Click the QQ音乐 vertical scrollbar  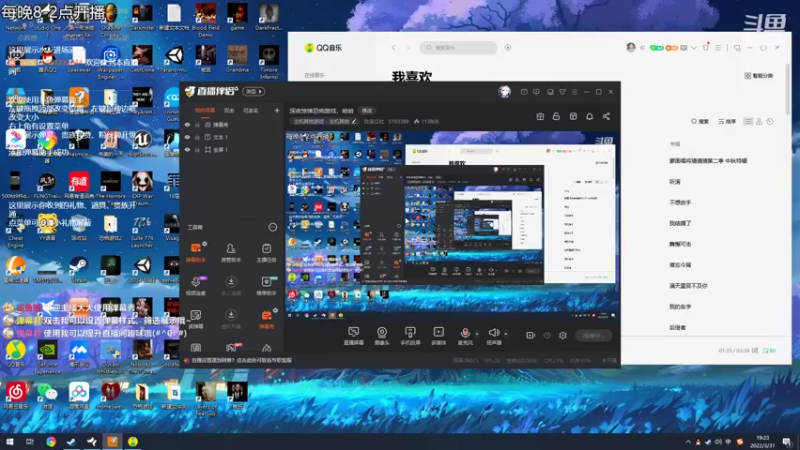click(788, 89)
